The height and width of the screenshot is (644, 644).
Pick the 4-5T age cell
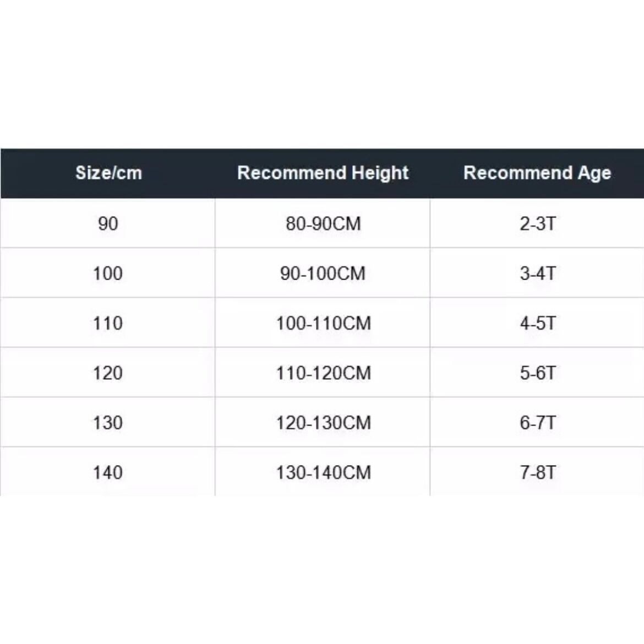(538, 323)
